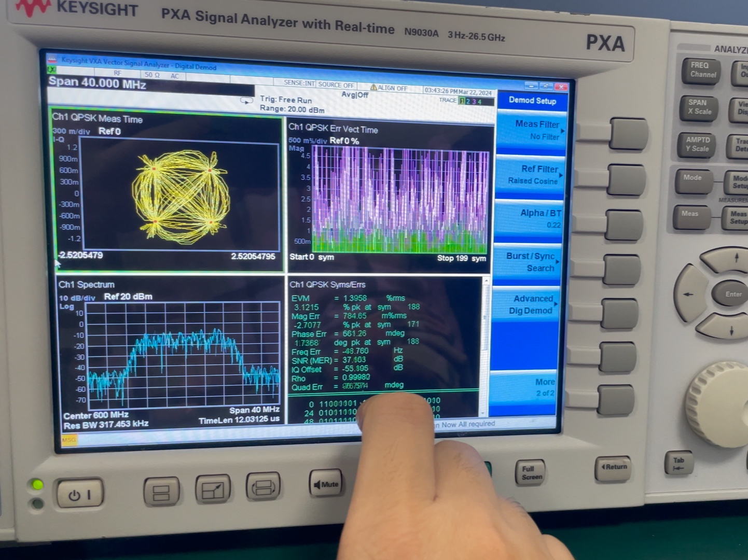Push the Mode hardware key
Image resolution: width=748 pixels, height=560 pixels.
693,180
